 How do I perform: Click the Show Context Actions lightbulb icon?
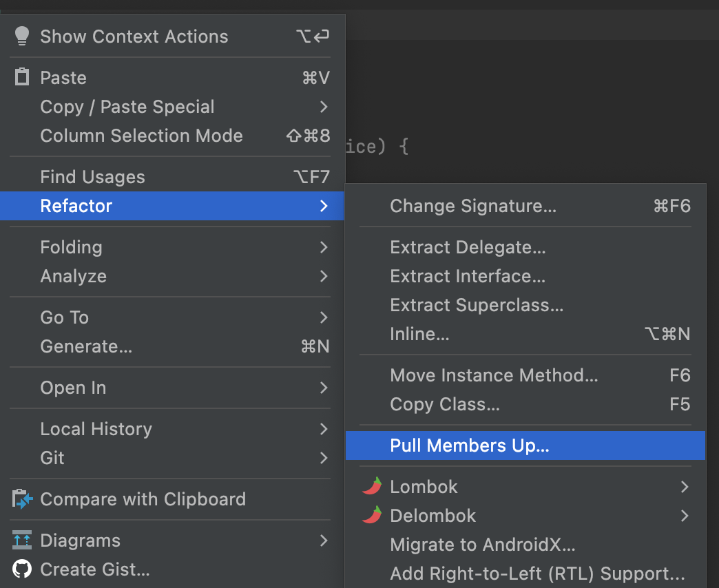[x=22, y=36]
